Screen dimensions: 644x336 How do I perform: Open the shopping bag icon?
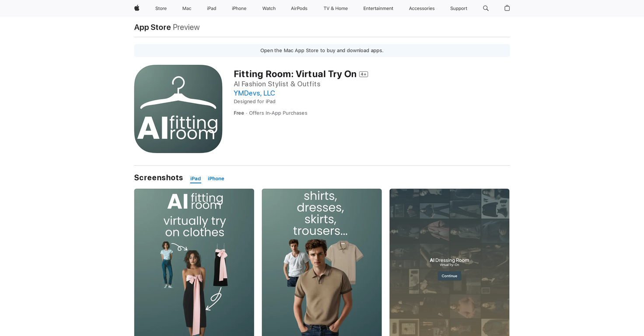point(507,8)
